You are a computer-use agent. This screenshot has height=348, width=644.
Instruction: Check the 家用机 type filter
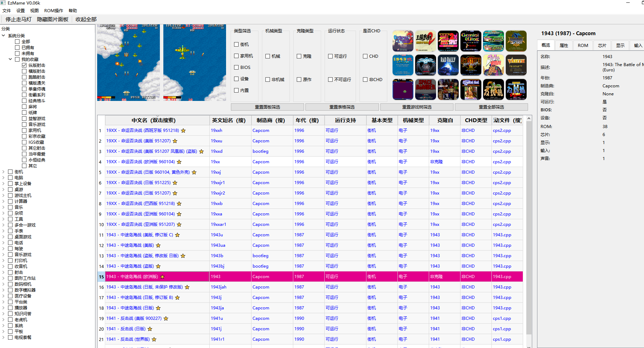(x=236, y=56)
